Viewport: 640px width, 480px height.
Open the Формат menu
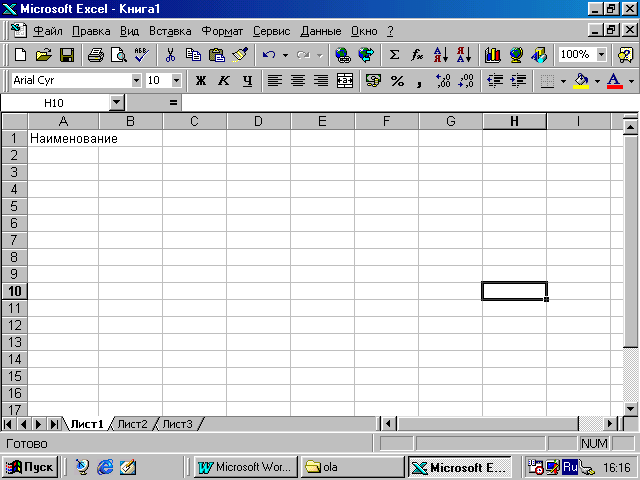pyautogui.click(x=222, y=31)
